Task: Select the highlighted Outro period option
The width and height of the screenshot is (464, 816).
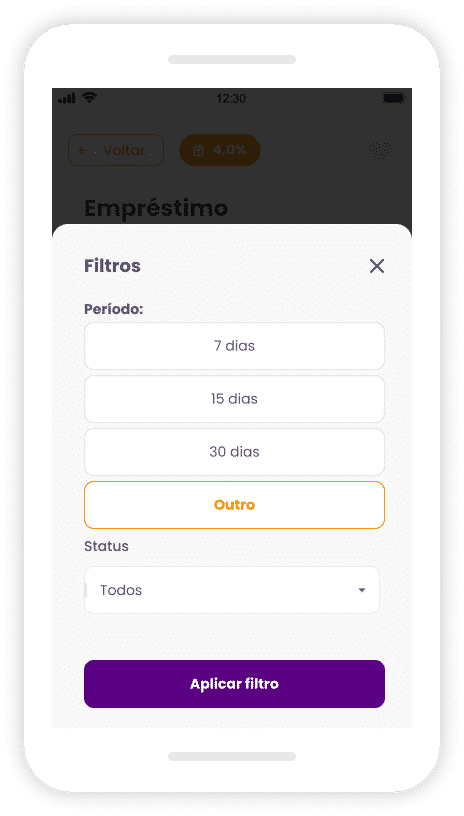Action: (x=234, y=505)
